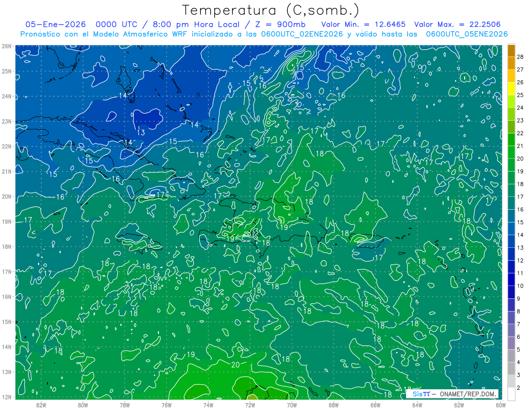Click the "17N" latitude axis label

click(x=6, y=271)
